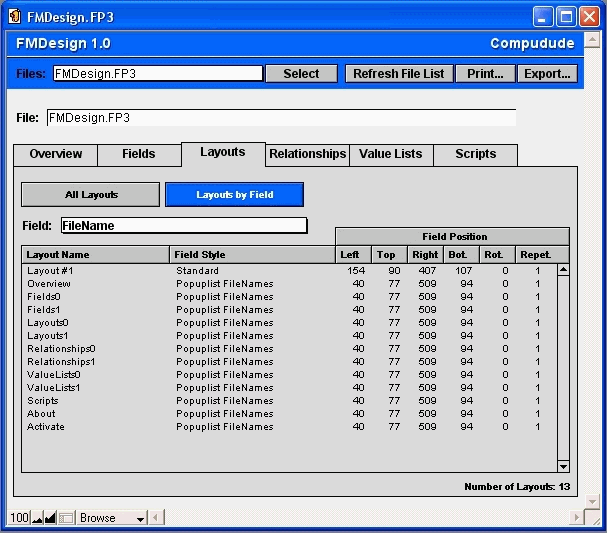
Task: Click the FMDesign 1.0 title text
Action: tap(63, 43)
